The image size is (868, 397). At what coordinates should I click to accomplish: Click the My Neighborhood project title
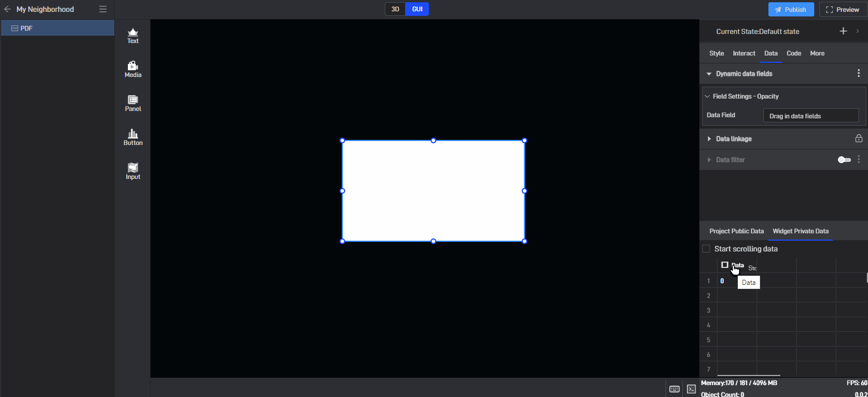pos(45,10)
